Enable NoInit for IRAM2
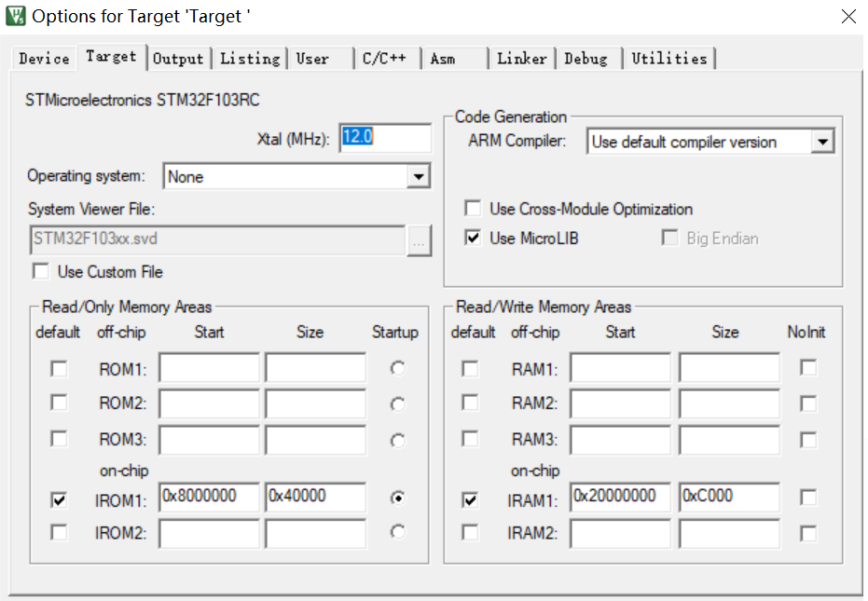This screenshot has height=601, width=868. pyautogui.click(x=808, y=534)
